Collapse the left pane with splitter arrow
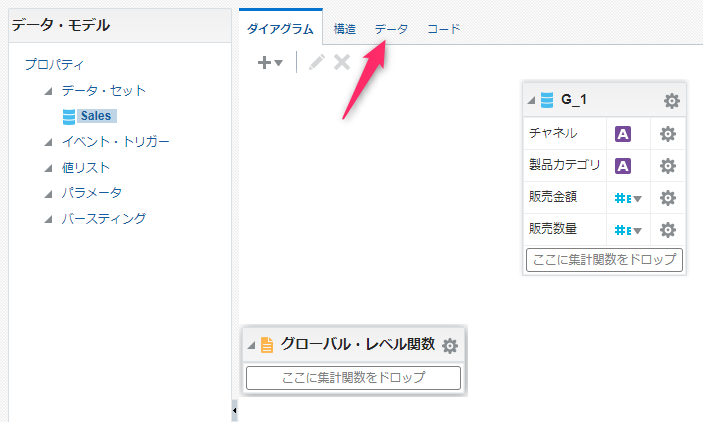Viewport: 703px width, 422px height. tap(234, 410)
